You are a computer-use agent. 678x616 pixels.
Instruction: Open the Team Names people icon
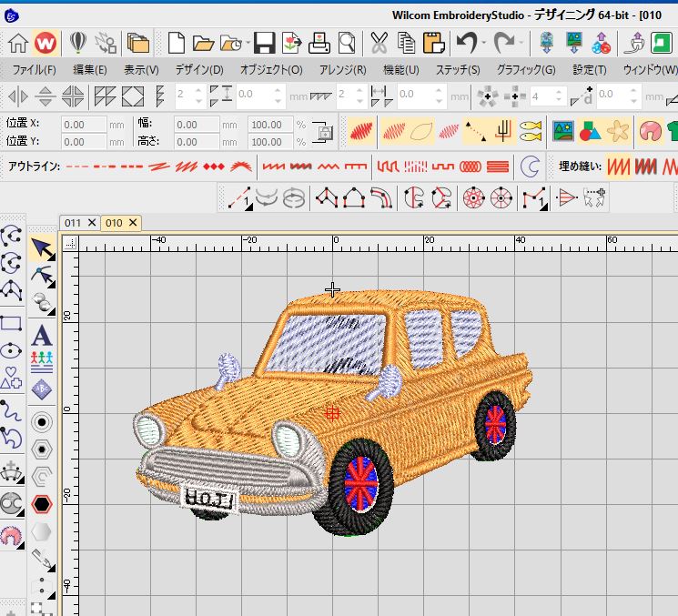pos(42,362)
